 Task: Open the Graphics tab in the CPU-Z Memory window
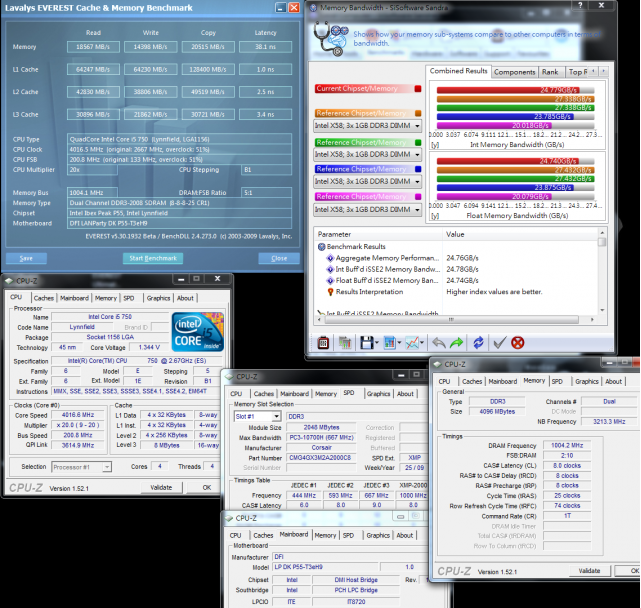tap(587, 381)
